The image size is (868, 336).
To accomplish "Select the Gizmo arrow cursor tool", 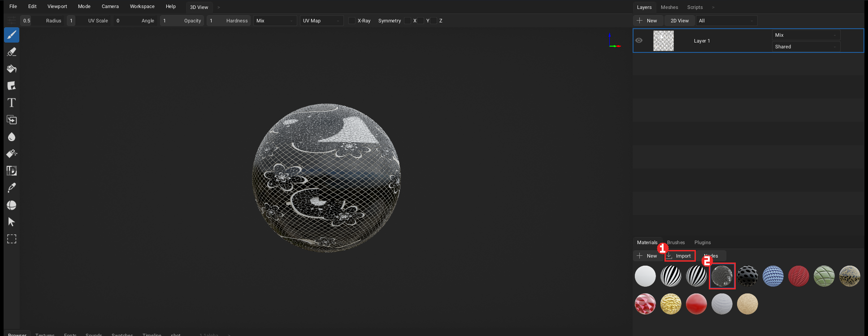I will tap(12, 222).
